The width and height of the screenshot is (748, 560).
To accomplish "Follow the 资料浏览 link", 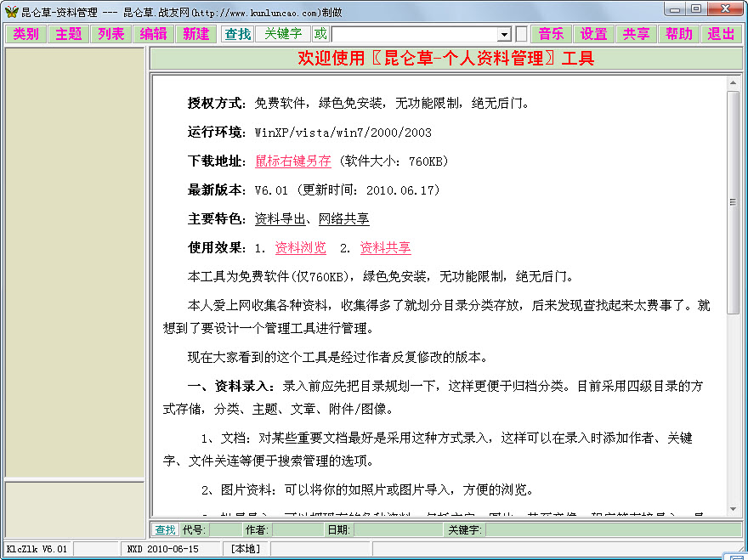I will point(301,248).
